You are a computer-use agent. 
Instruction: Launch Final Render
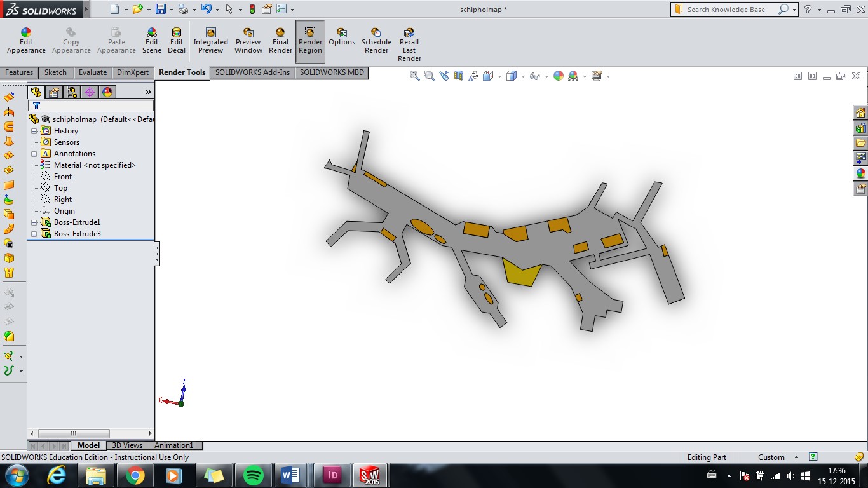(280, 41)
